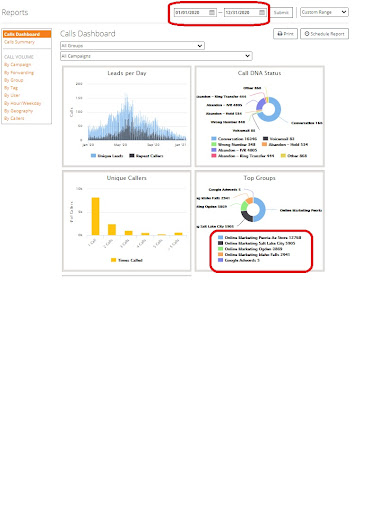Click the Calls Dashboard page heading
The width and height of the screenshot is (378, 512).
[x=88, y=34]
